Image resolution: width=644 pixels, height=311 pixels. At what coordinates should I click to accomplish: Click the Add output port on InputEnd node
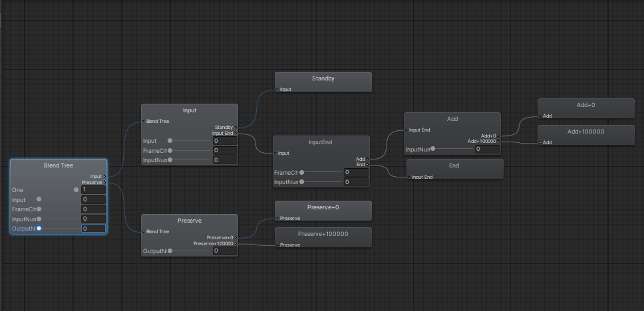[x=367, y=159]
